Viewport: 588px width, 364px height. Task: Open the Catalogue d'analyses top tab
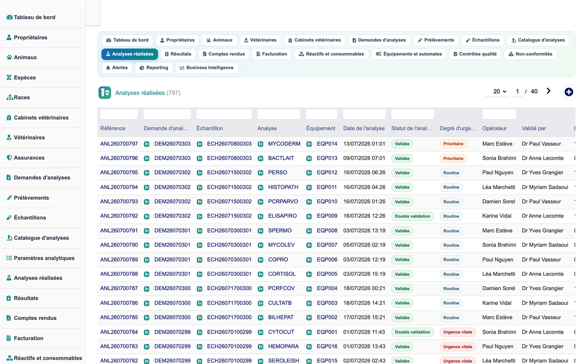click(x=538, y=40)
